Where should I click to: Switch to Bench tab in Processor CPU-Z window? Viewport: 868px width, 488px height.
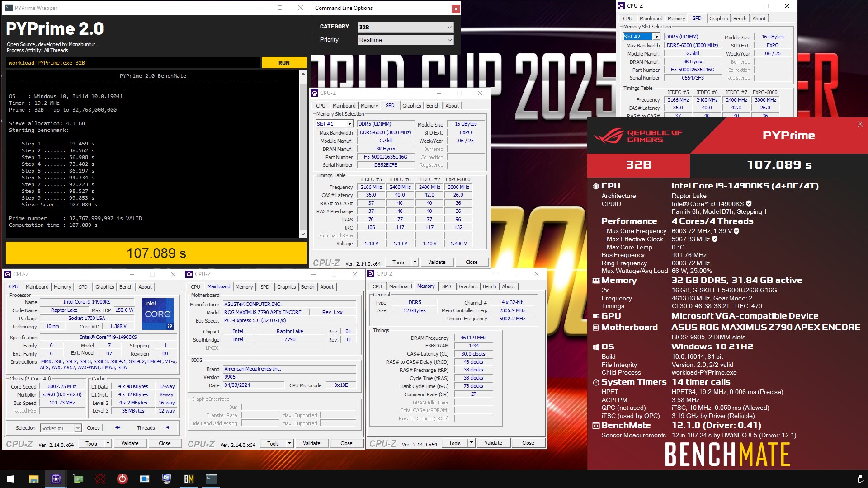click(x=126, y=287)
